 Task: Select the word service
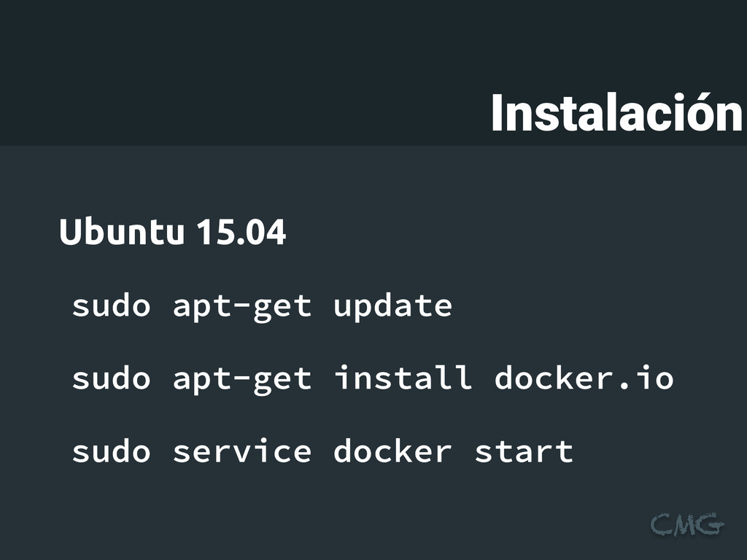tap(242, 451)
